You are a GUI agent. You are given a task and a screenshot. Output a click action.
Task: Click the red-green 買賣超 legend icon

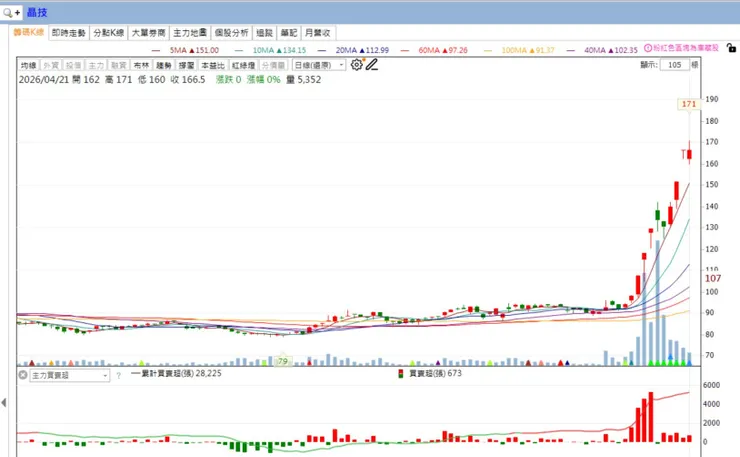401,373
